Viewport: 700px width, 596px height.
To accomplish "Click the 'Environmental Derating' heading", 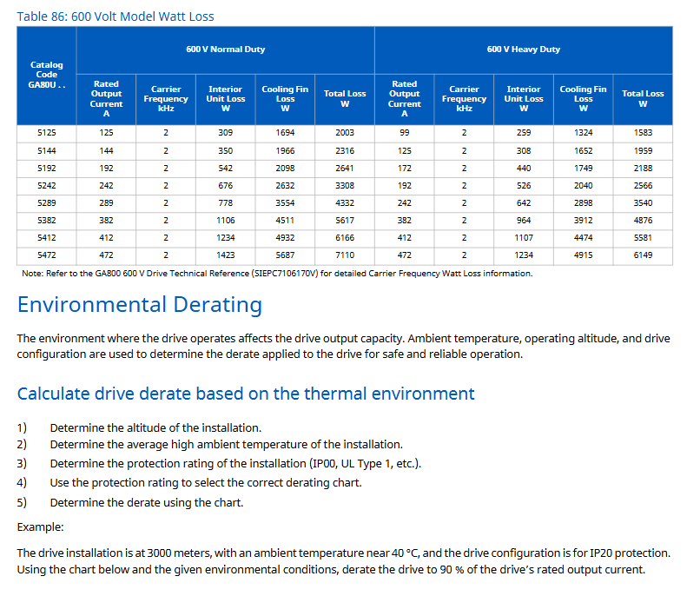I will [x=139, y=305].
